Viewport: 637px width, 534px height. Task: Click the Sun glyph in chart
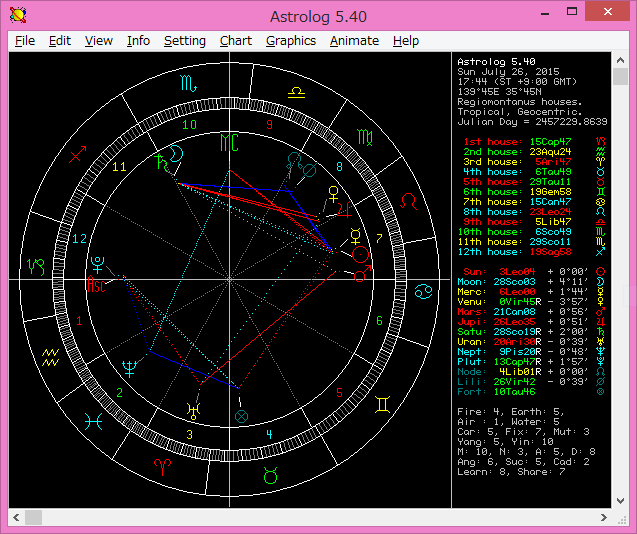click(361, 255)
